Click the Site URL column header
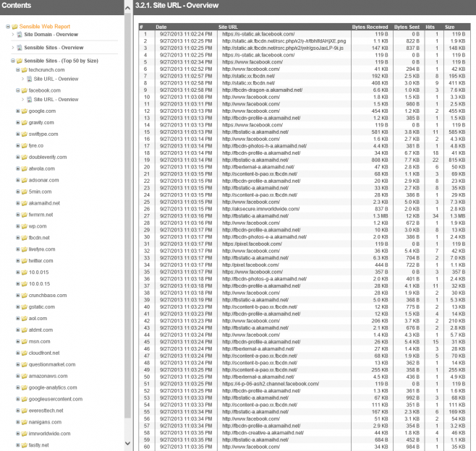 229,26
